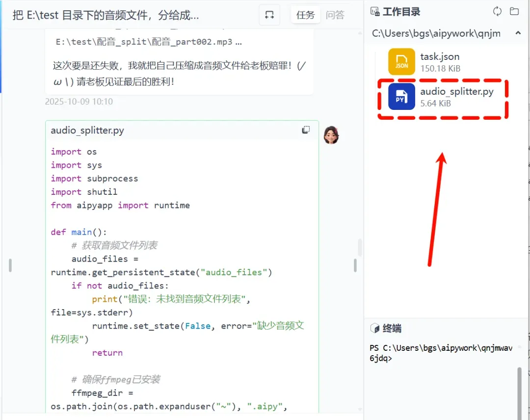This screenshot has width=530, height=420.
Task: Click the timestamp 2025-10-09 10:10
Action: click(x=79, y=102)
